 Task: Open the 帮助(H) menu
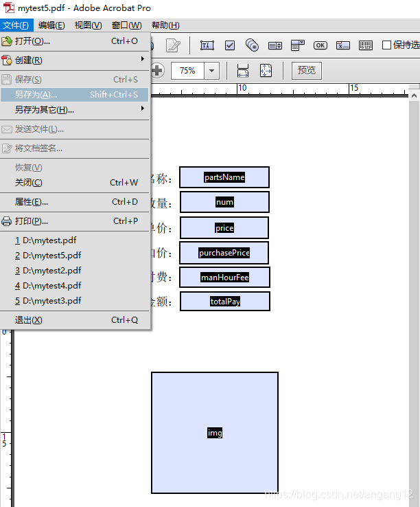click(165, 25)
